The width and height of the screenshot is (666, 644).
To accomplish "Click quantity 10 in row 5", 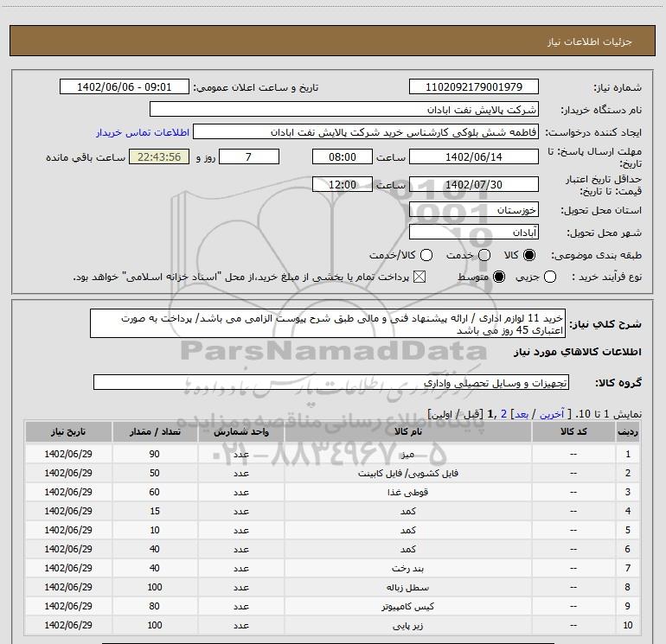I will pyautogui.click(x=155, y=530).
